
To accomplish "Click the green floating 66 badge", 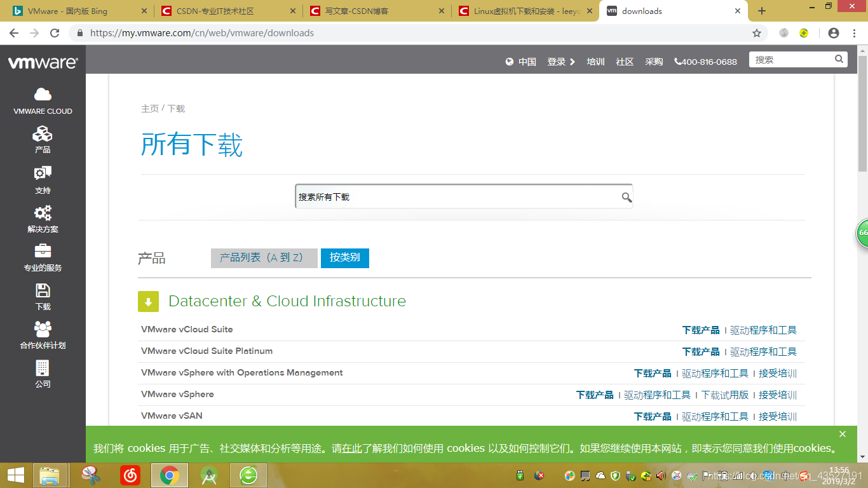I will click(862, 233).
